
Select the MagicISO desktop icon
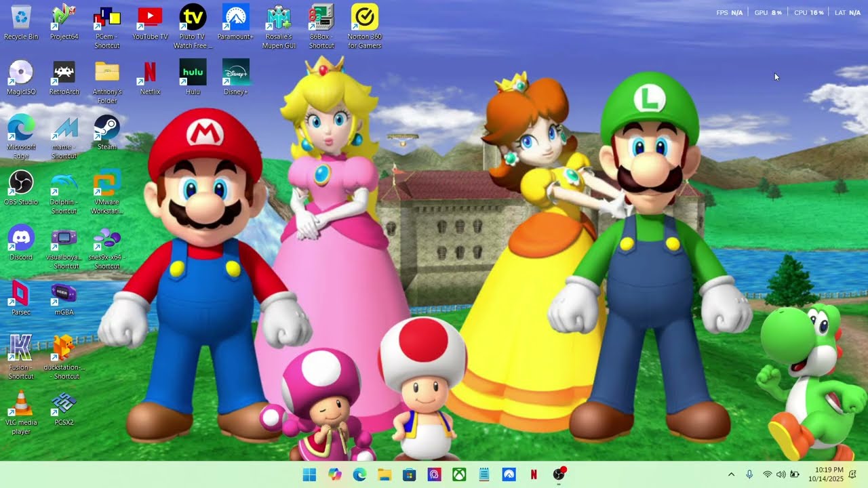click(x=21, y=77)
